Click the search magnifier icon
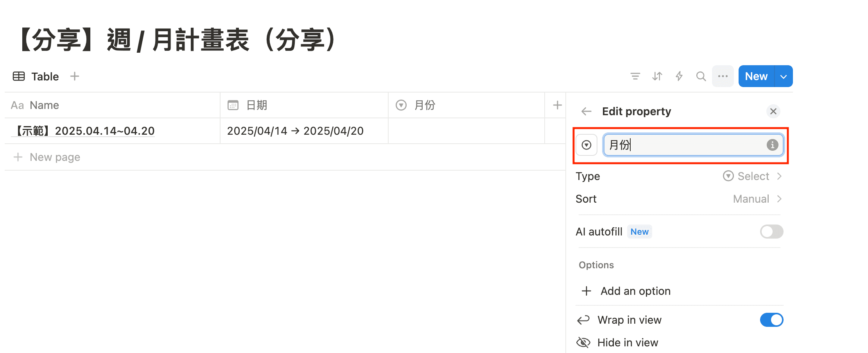This screenshot has width=868, height=353. pos(701,76)
